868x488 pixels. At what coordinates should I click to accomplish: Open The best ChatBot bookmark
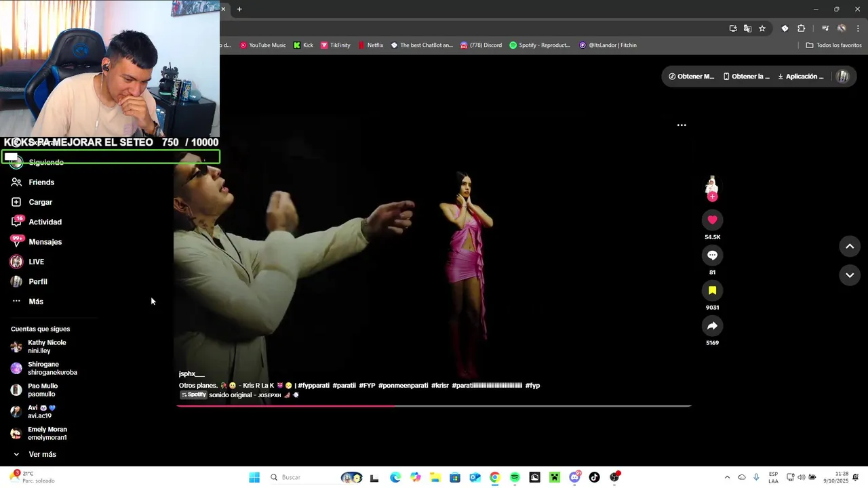(421, 45)
